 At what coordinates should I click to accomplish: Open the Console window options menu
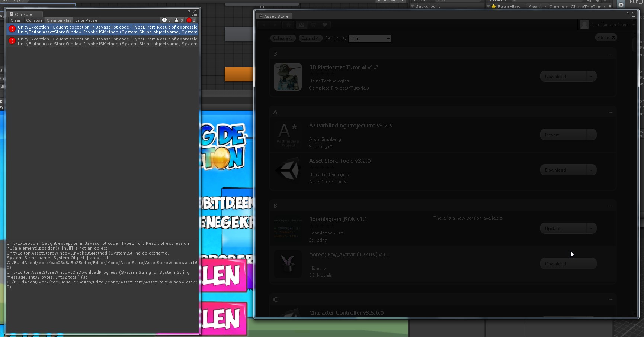coord(194,16)
